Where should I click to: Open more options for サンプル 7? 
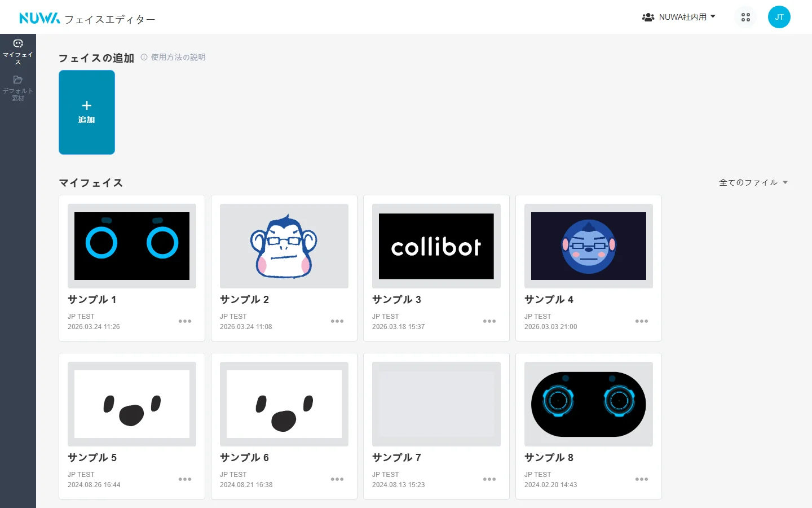coord(489,479)
